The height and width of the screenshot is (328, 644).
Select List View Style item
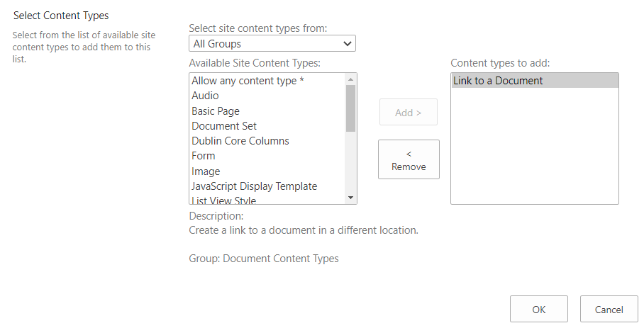(224, 200)
